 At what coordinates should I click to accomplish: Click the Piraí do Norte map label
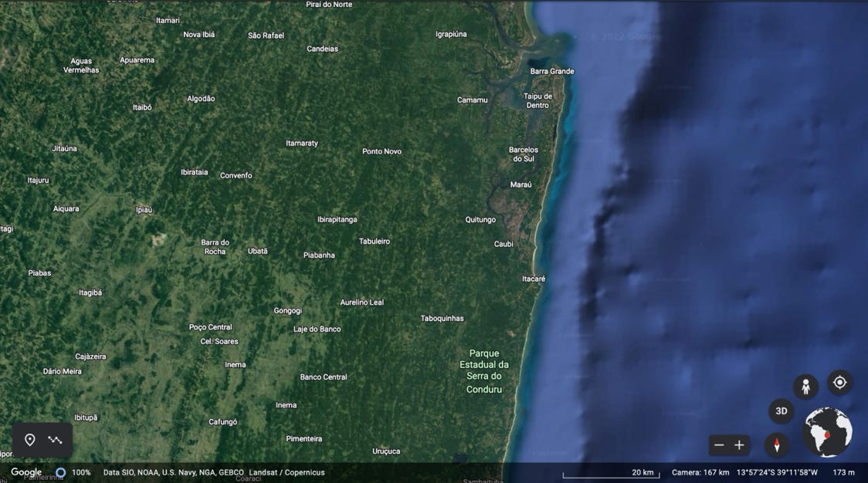pyautogui.click(x=329, y=5)
